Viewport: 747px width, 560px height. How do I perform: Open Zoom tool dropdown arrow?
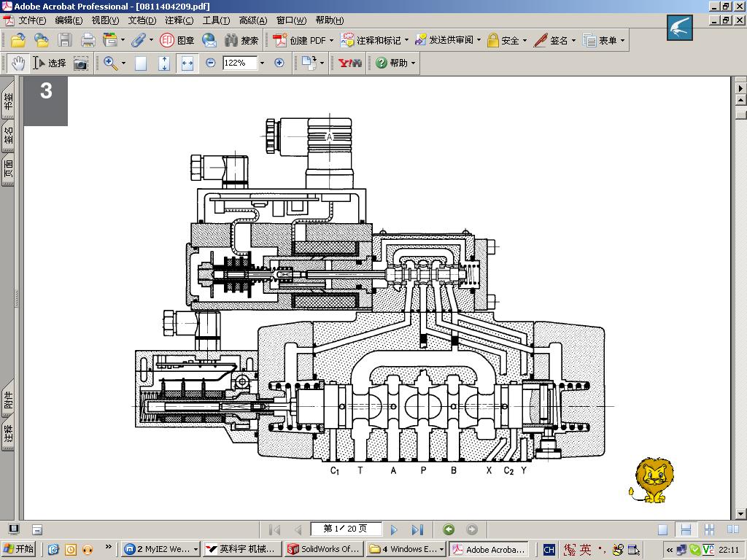click(x=123, y=63)
